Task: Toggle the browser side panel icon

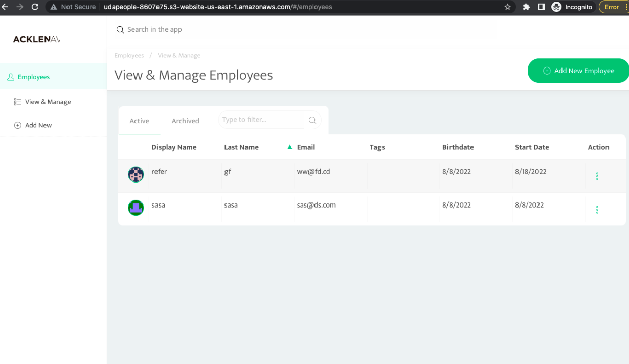Action: [541, 7]
